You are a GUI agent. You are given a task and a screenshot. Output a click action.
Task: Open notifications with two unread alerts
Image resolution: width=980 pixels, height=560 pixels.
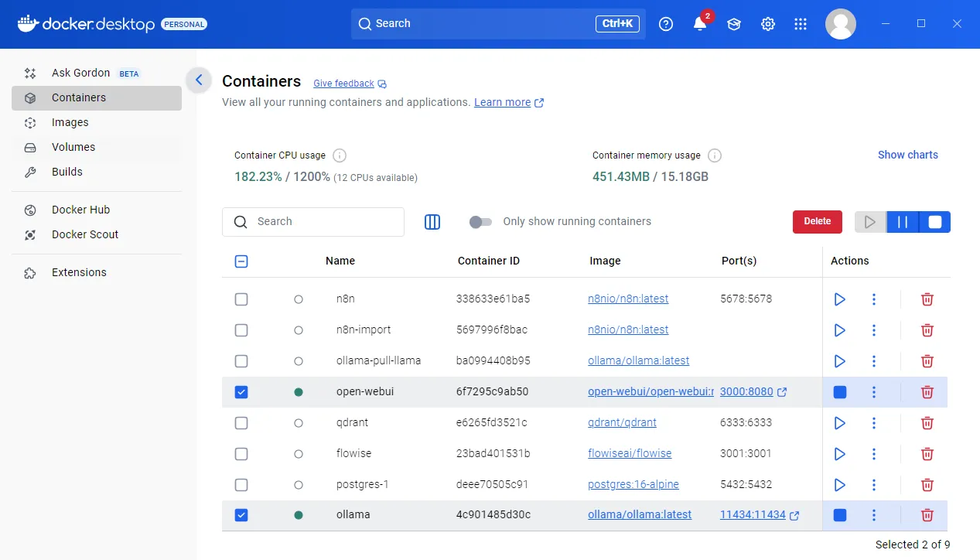coord(699,24)
